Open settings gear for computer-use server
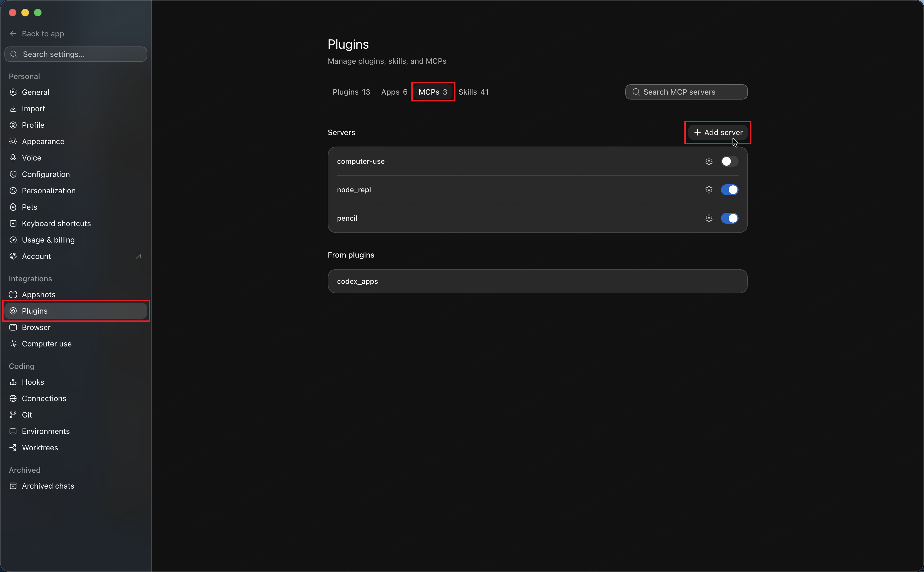Screen dimensions: 924x572 click(709, 161)
